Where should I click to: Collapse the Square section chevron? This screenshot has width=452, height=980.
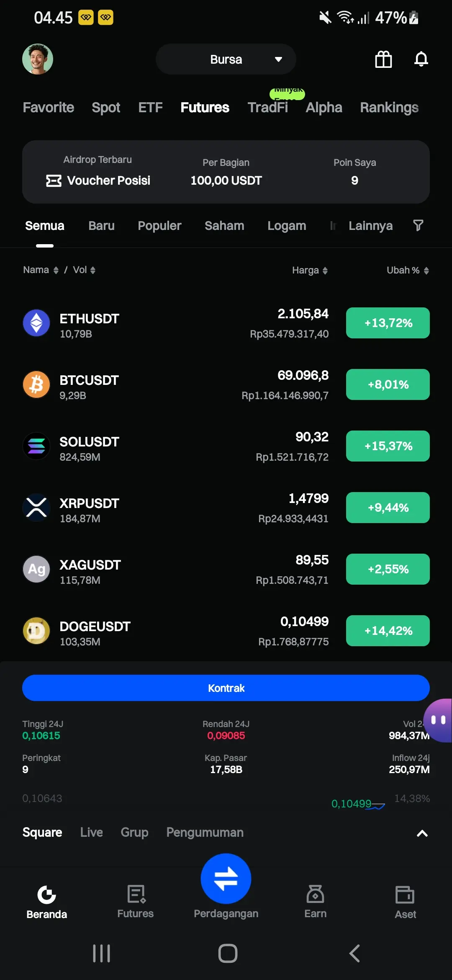point(422,833)
